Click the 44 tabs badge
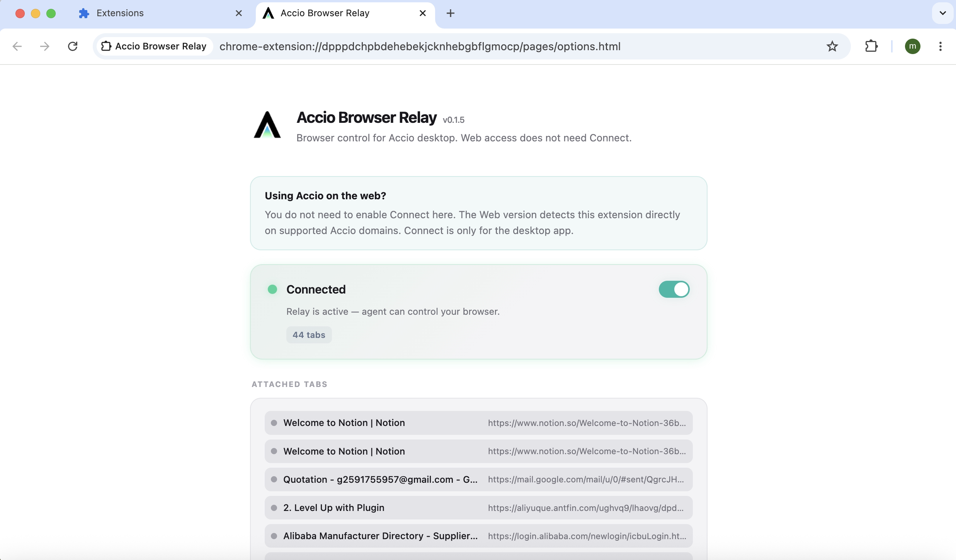The height and width of the screenshot is (560, 956). [x=309, y=335]
